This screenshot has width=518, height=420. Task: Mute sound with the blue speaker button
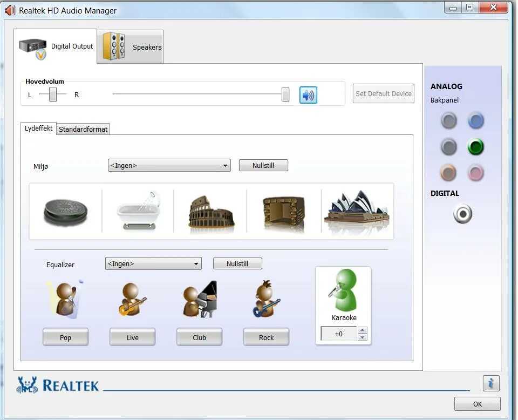[x=308, y=95]
